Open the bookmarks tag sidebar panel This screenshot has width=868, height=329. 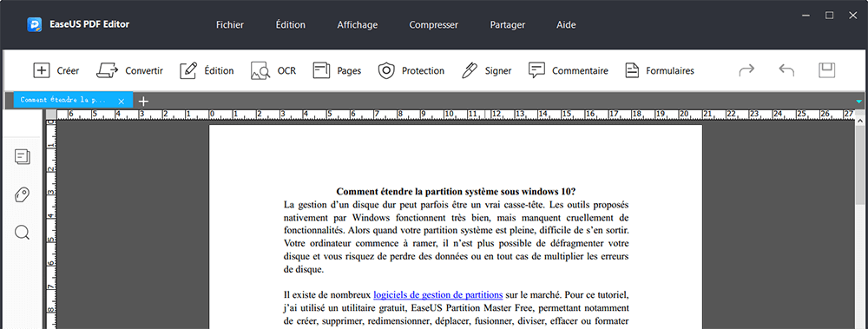pyautogui.click(x=23, y=194)
